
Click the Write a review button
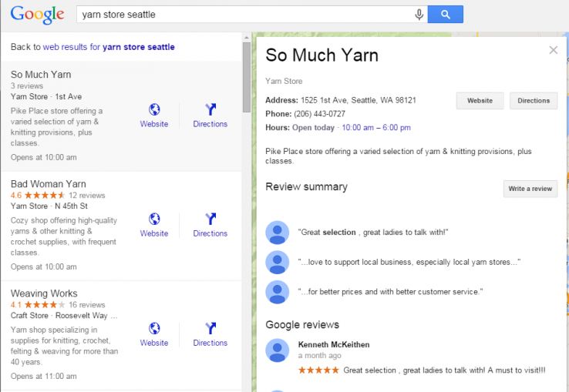coord(530,189)
